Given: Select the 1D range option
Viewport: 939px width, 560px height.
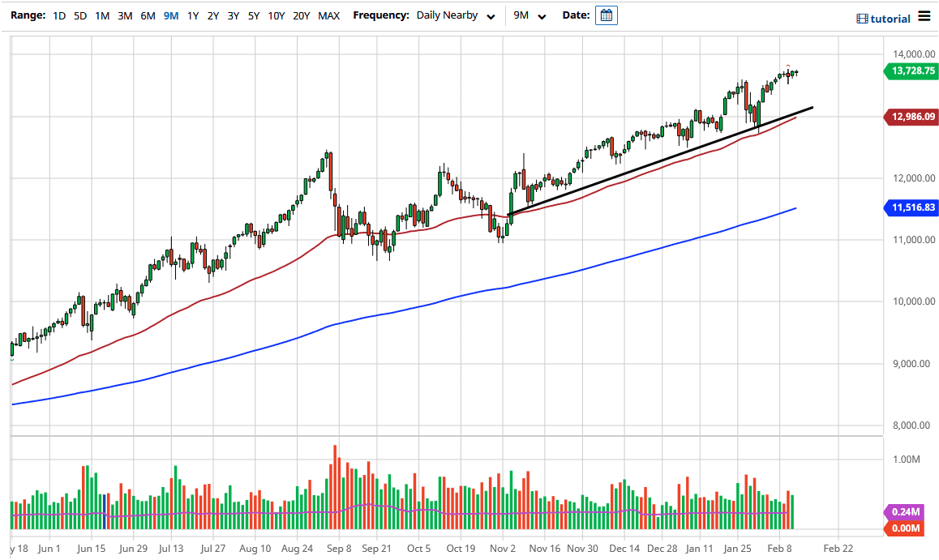Looking at the screenshot, I should click(x=58, y=15).
